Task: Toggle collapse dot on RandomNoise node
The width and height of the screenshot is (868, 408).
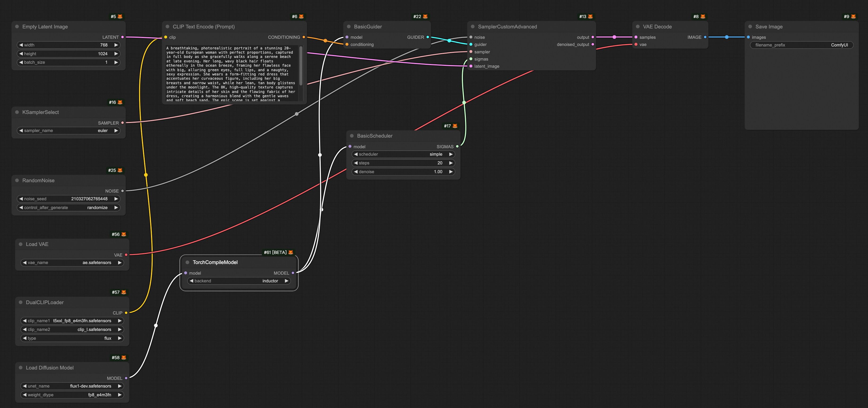Action: [x=17, y=180]
